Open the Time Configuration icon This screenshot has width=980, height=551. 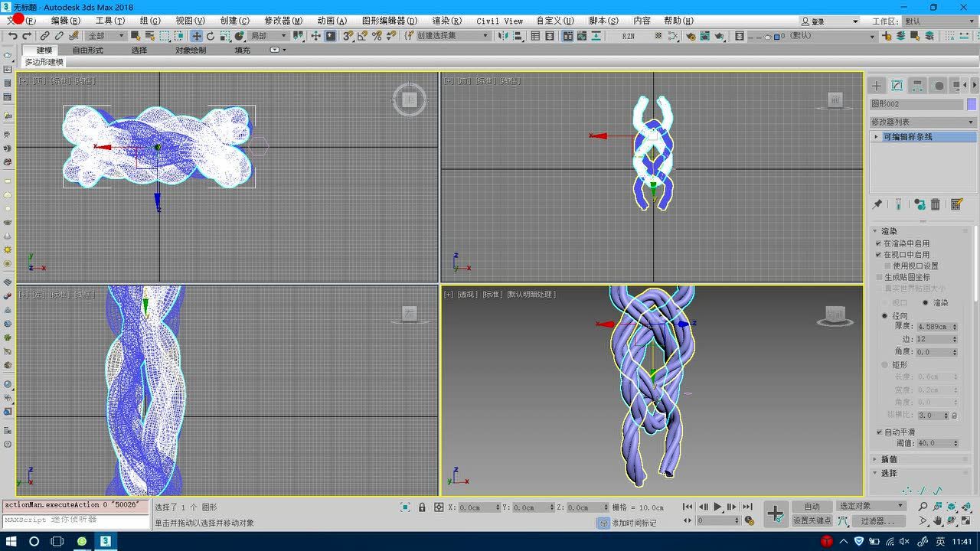pyautogui.click(x=749, y=521)
